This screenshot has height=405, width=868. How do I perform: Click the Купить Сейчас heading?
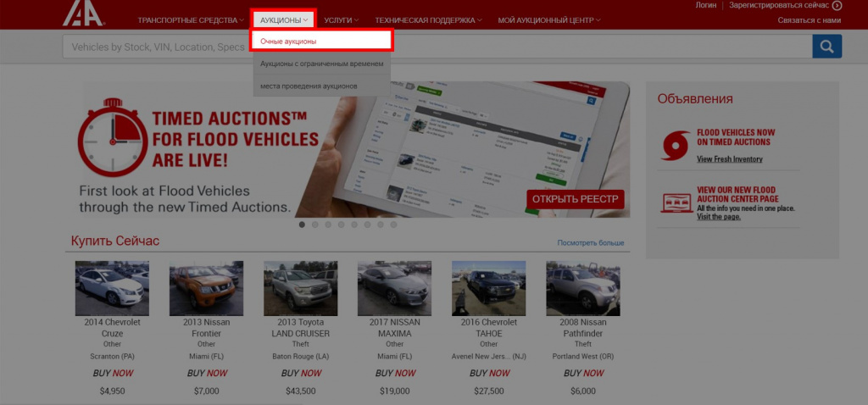pyautogui.click(x=115, y=241)
